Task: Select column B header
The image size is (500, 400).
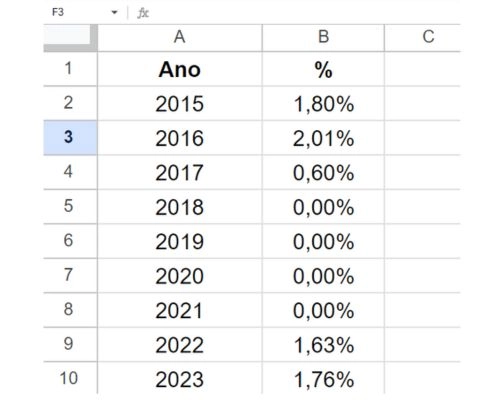Action: pyautogui.click(x=323, y=38)
